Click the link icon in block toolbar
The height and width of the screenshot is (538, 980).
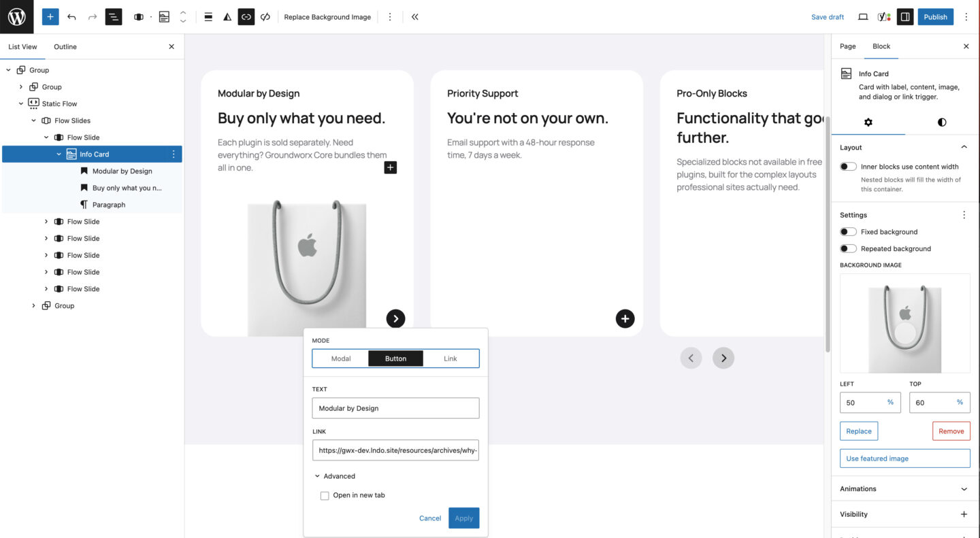[246, 17]
